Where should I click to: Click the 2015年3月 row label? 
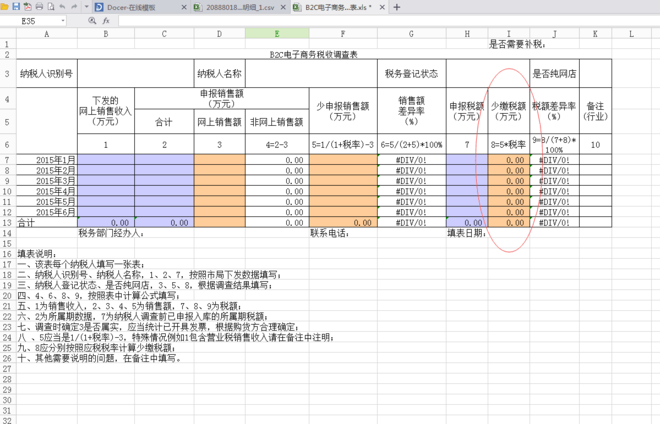pyautogui.click(x=47, y=181)
